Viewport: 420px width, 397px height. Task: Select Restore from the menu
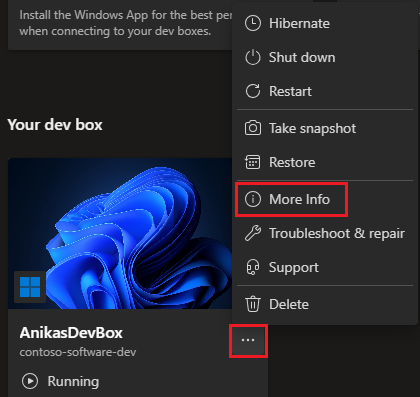tap(325, 162)
